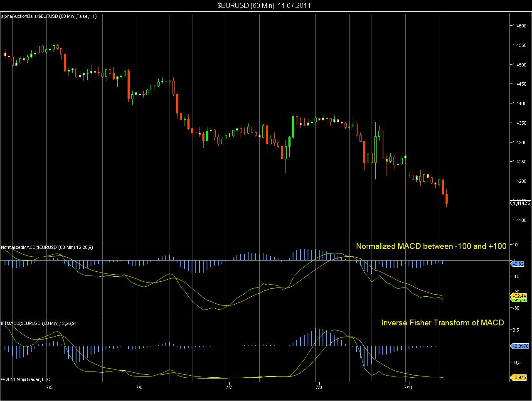Click the 1,4450 price axis label

(519, 84)
